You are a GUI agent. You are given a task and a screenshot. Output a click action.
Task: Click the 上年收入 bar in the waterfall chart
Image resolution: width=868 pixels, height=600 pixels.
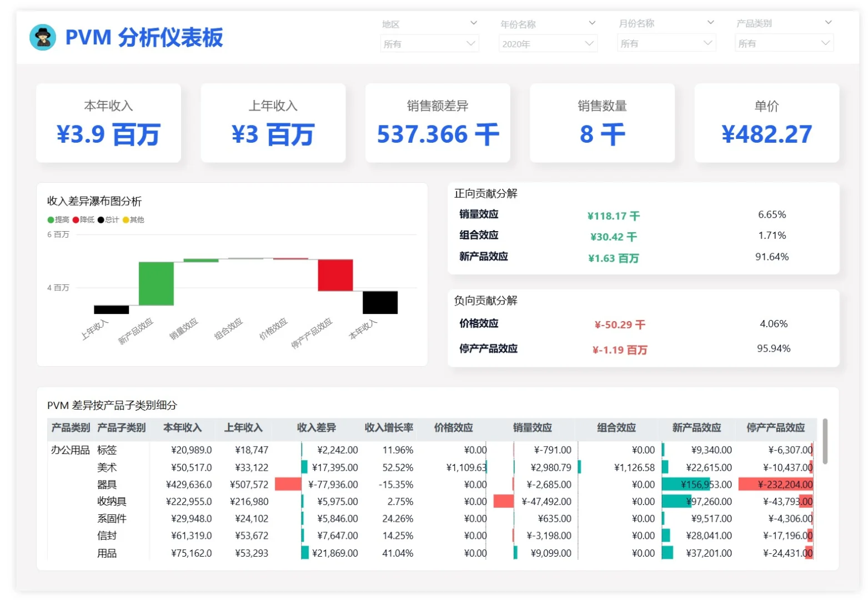[111, 309]
